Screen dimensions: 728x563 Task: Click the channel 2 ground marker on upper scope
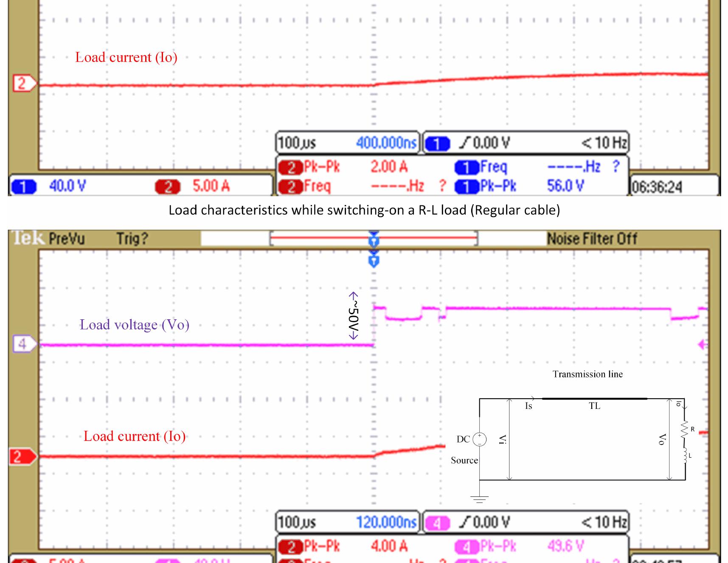point(24,84)
